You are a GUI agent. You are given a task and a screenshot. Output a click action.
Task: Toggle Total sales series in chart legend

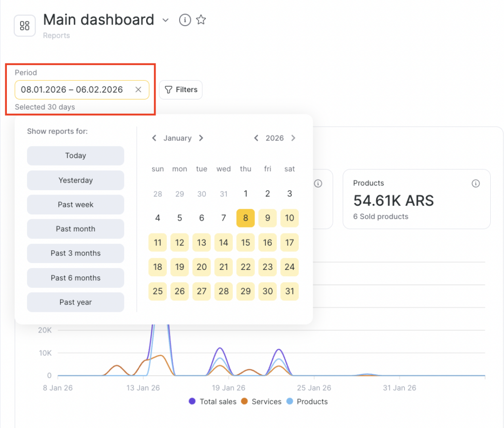click(213, 401)
